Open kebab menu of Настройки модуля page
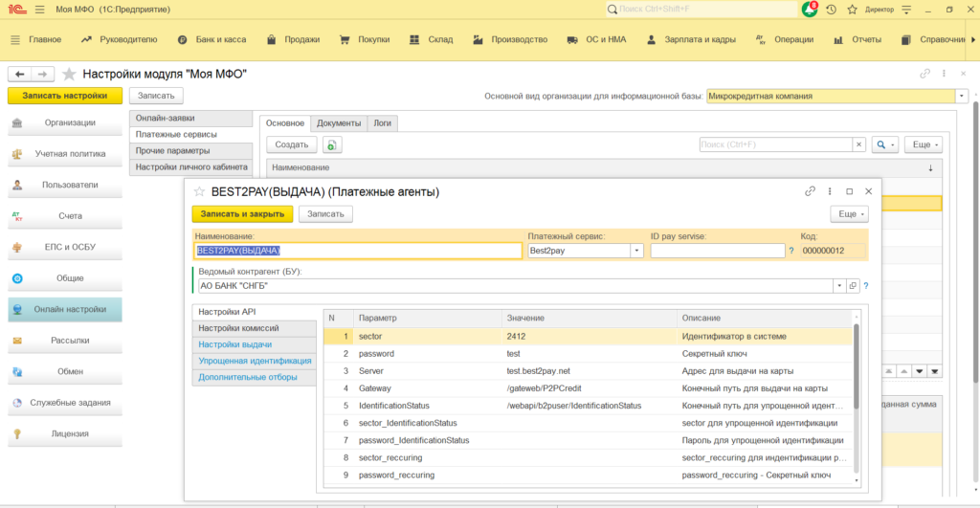The height and width of the screenshot is (508, 980). pos(945,74)
